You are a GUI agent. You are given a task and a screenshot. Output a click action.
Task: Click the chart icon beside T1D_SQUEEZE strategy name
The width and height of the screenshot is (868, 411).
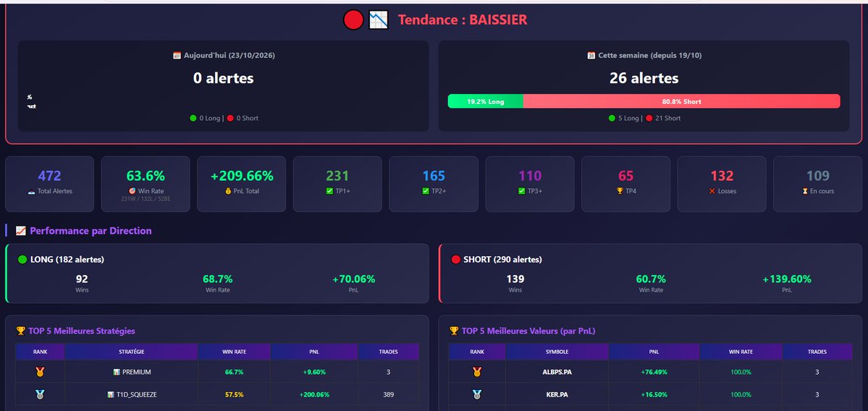pos(111,395)
